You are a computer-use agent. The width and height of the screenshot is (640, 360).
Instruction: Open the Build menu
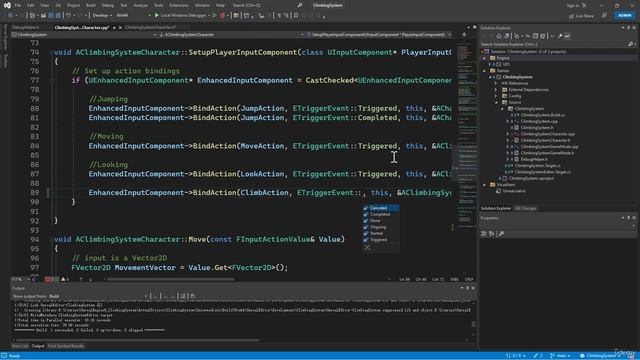91,5
